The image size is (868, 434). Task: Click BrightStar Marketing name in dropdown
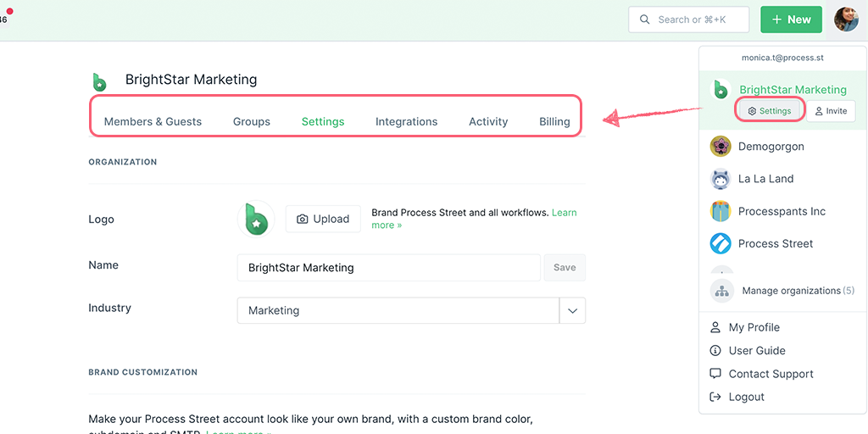[x=793, y=90]
